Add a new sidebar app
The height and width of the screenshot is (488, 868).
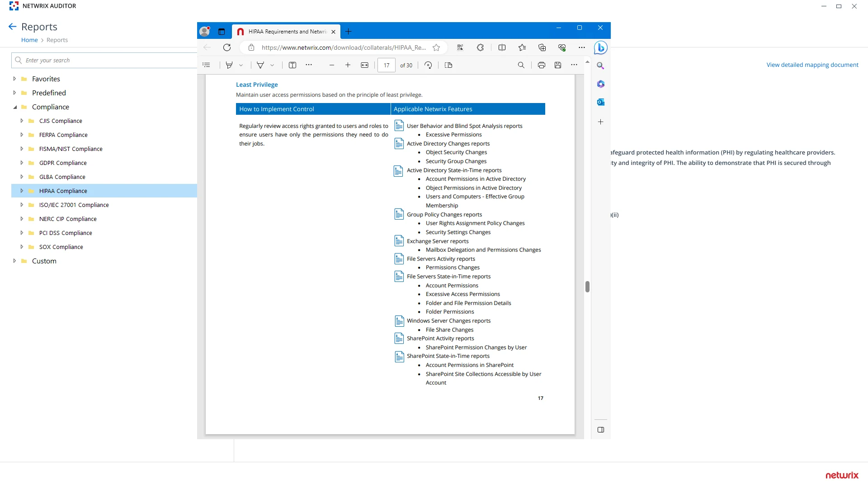601,122
